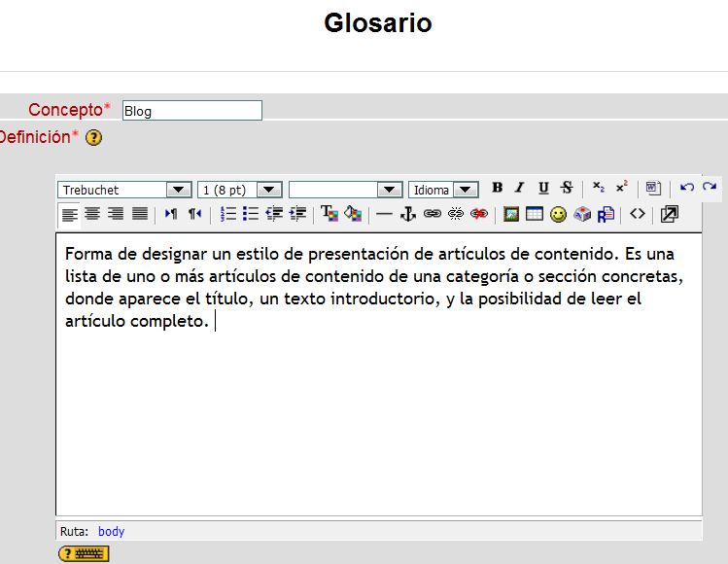Click the ordered numbered list icon

[x=228, y=214]
